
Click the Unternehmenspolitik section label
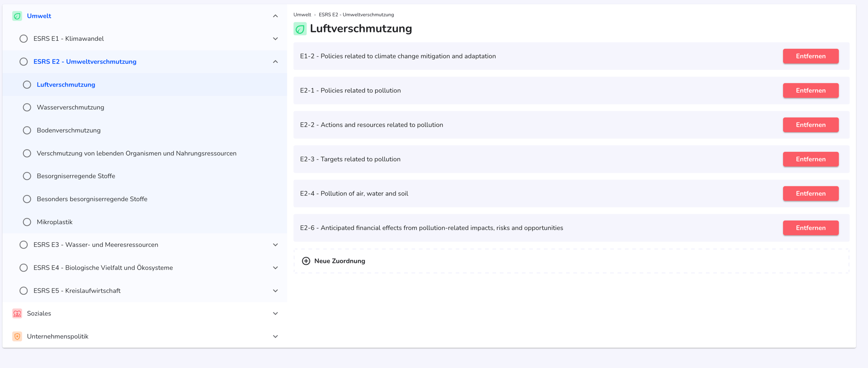(x=58, y=336)
